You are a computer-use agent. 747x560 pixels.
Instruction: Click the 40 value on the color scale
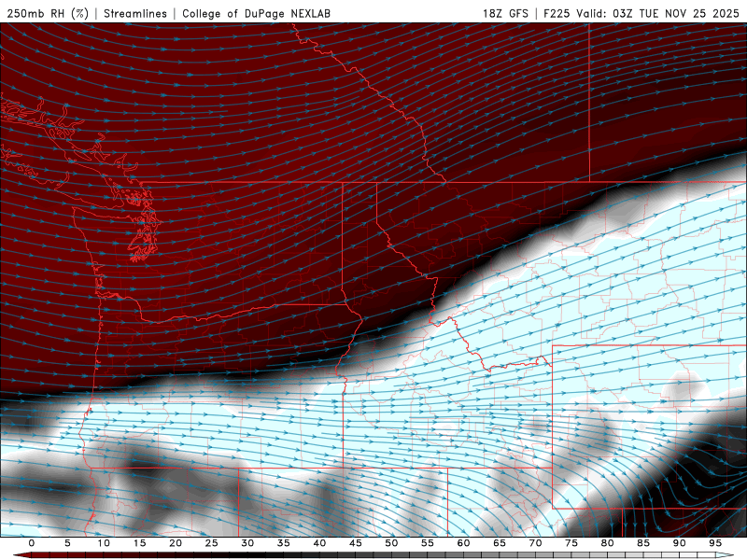(319, 543)
